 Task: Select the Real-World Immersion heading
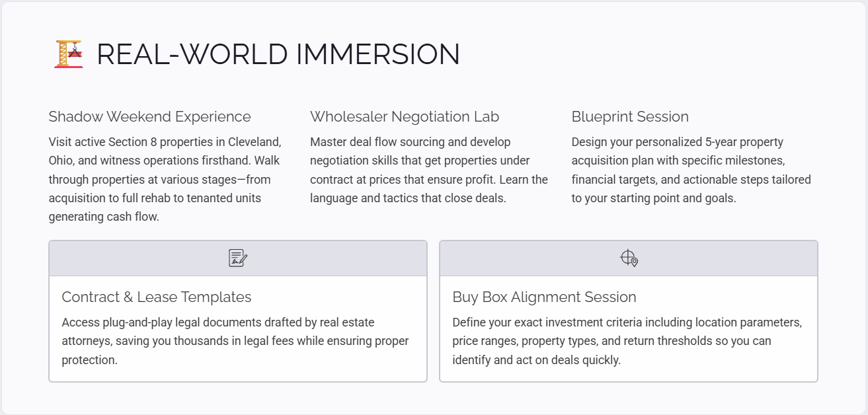[278, 54]
